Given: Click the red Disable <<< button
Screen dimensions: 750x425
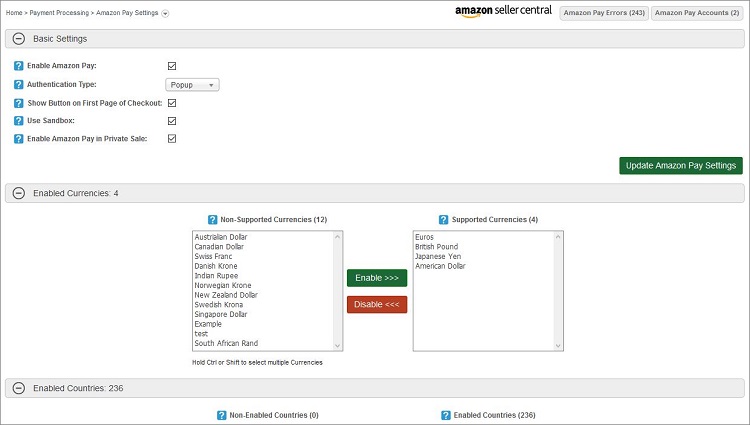Looking at the screenshot, I should click(x=377, y=305).
